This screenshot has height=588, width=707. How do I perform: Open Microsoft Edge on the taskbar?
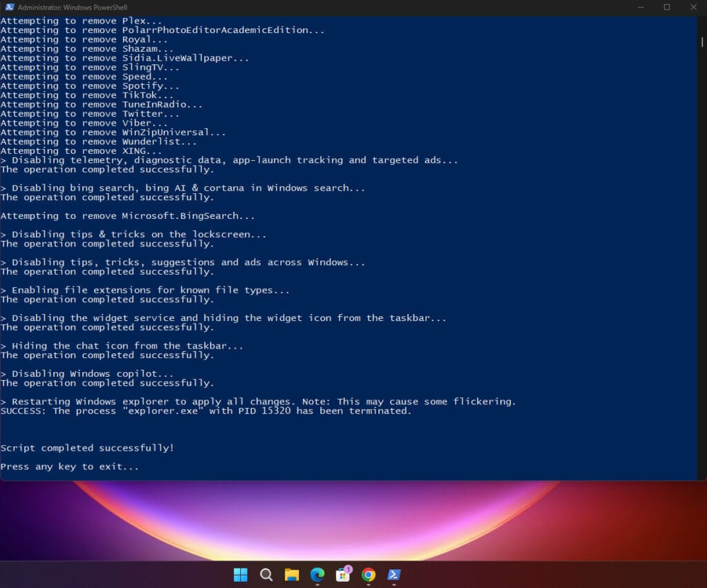coord(318,574)
